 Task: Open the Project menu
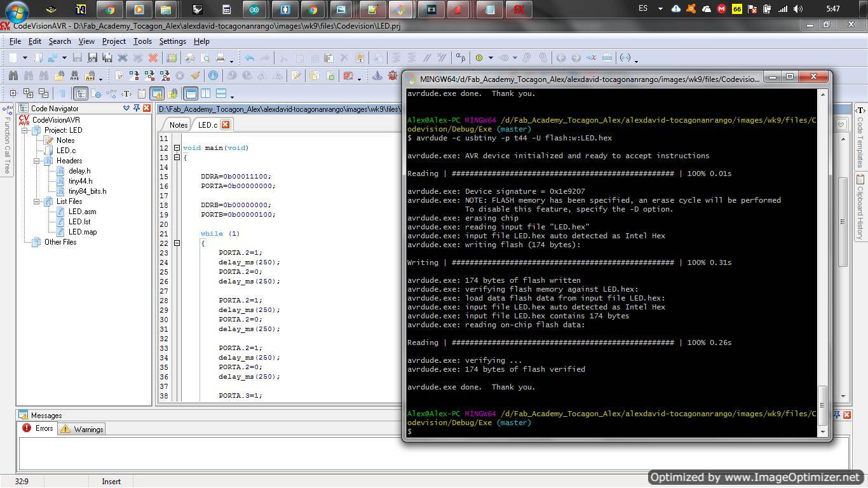click(x=114, y=41)
